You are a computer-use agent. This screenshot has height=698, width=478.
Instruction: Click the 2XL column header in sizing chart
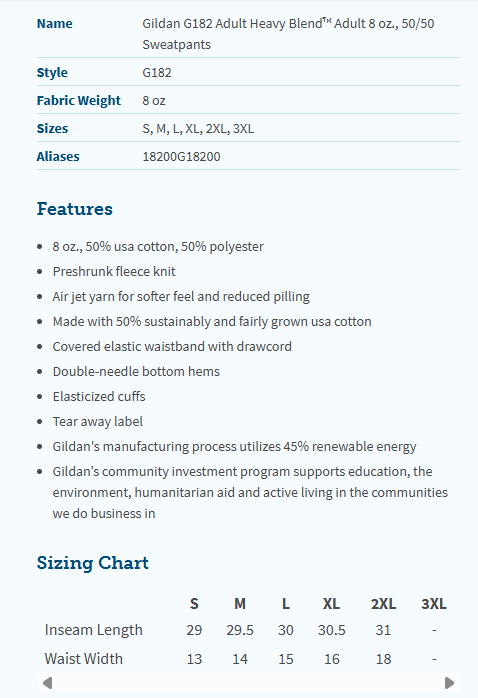[383, 604]
